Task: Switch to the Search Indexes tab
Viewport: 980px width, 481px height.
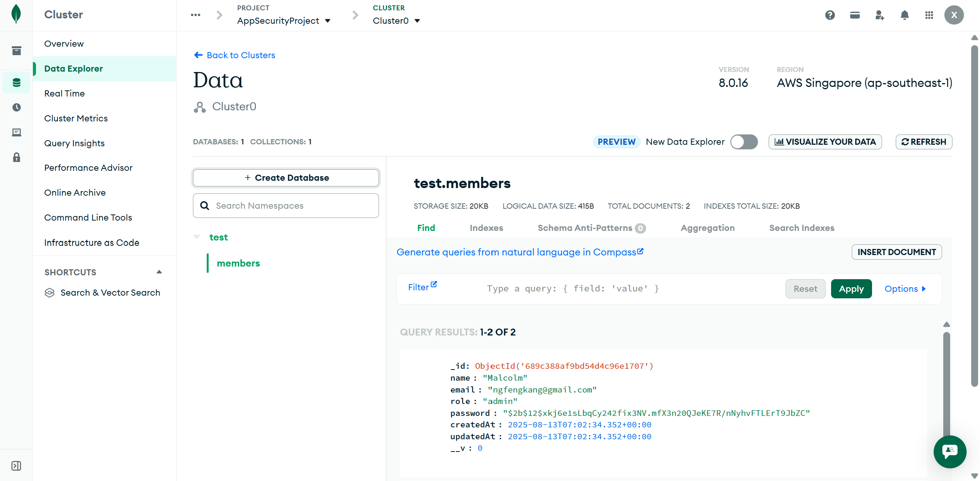Action: point(802,228)
